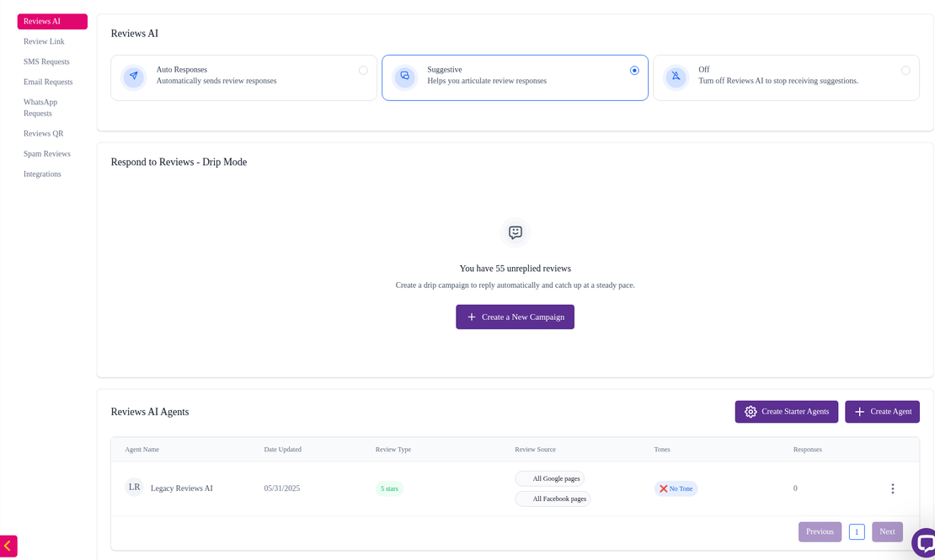Click Create Starter Agents button
Image resolution: width=935 pixels, height=560 pixels.
(x=787, y=412)
